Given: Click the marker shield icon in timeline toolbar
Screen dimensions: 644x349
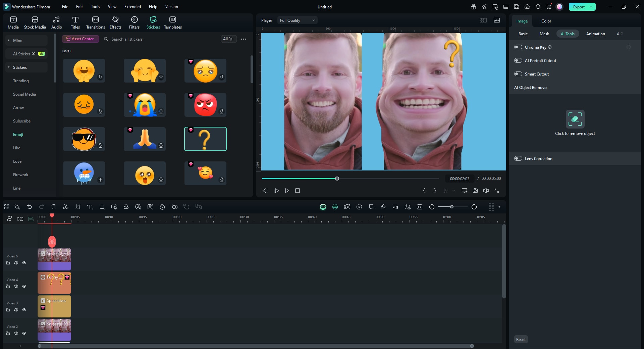Looking at the screenshot, I should click(x=371, y=207).
